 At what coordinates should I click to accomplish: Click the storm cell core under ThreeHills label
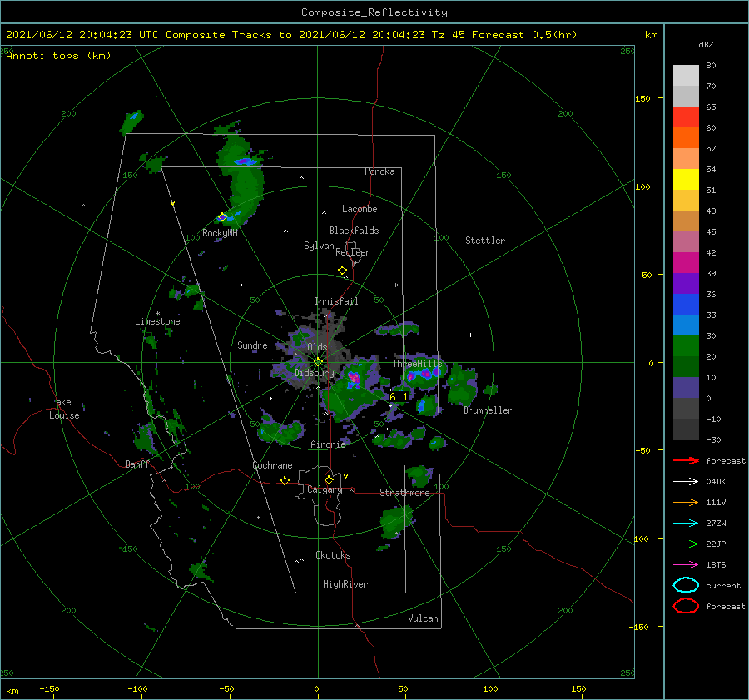click(424, 373)
